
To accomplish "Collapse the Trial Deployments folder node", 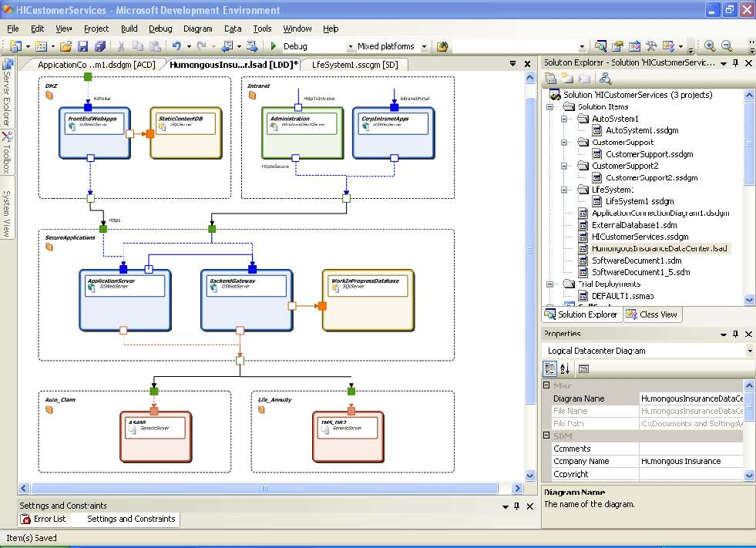I will coord(549,284).
